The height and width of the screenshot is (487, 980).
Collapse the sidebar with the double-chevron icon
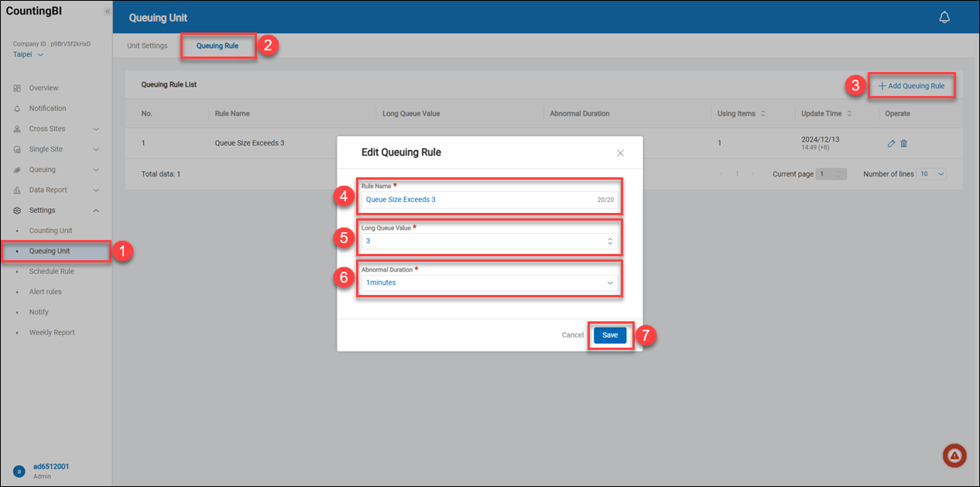click(107, 12)
